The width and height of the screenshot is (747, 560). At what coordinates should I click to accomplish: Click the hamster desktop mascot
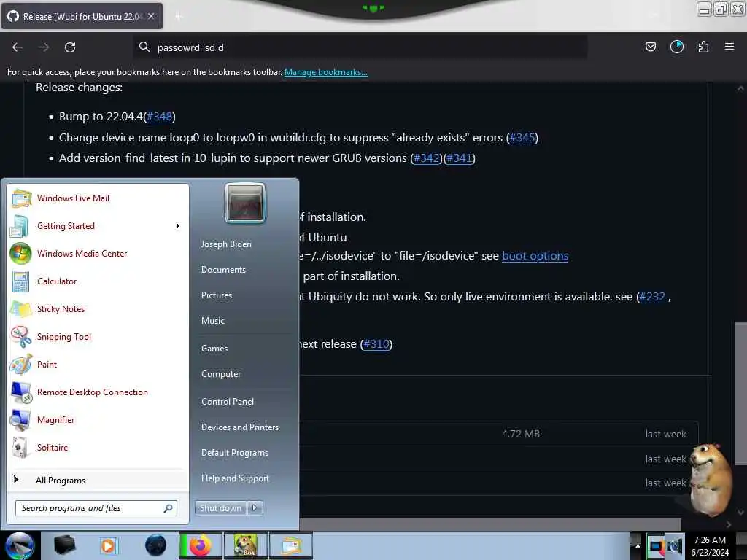[x=711, y=480]
